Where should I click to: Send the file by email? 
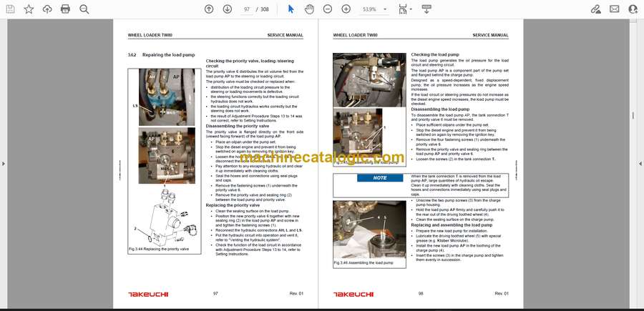[615, 9]
